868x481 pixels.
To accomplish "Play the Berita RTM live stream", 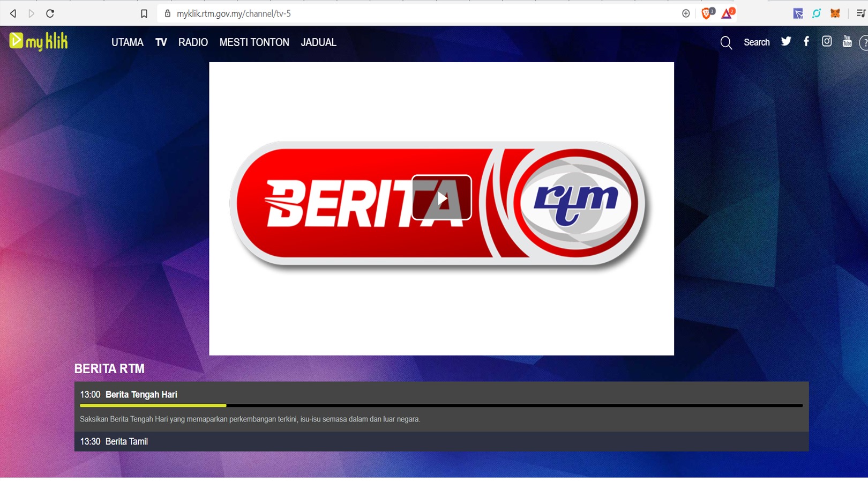I will (x=442, y=198).
